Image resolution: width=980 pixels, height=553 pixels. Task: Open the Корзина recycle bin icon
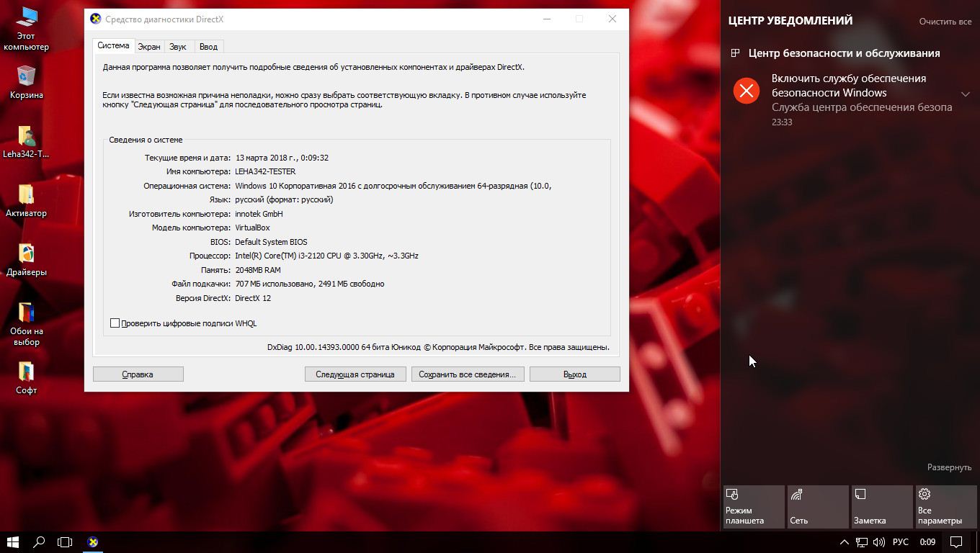coord(27,82)
